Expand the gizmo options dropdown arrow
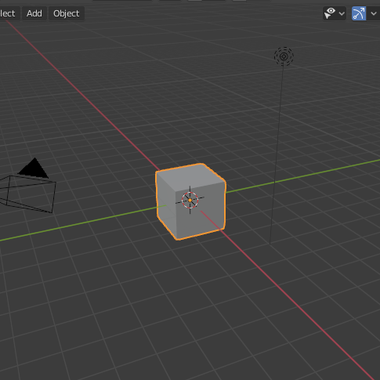Viewport: 380px width, 380px height. tap(374, 14)
